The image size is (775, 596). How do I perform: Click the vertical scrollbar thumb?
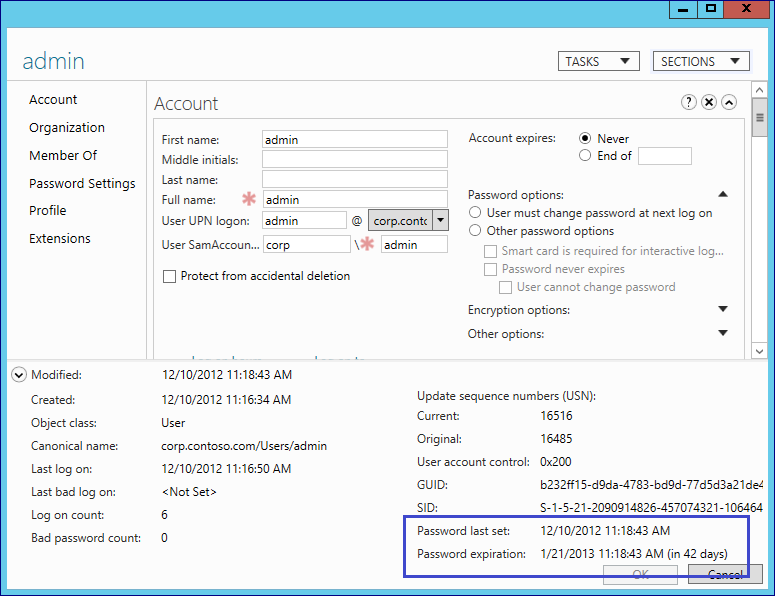tap(760, 118)
